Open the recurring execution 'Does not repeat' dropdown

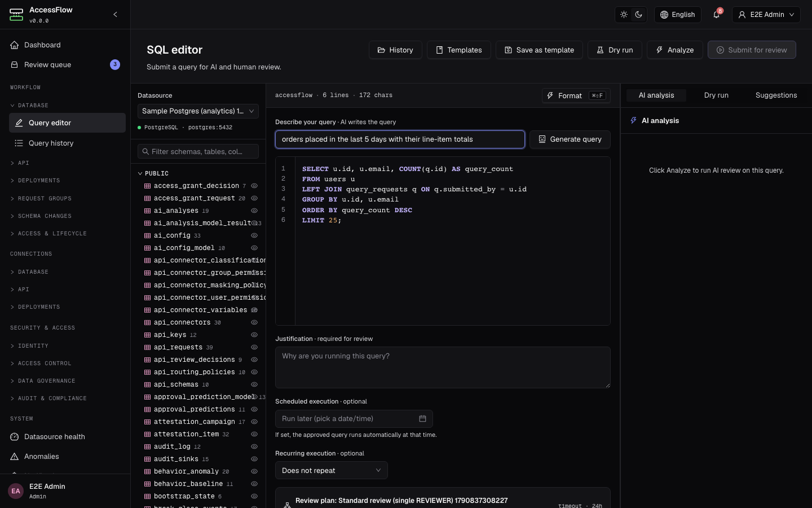[331, 471]
